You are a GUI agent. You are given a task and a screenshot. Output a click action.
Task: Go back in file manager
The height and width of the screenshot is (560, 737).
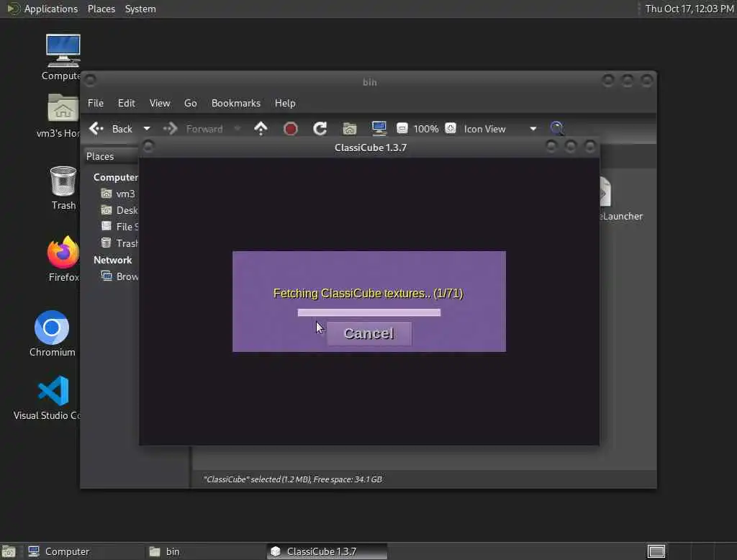[x=111, y=129]
